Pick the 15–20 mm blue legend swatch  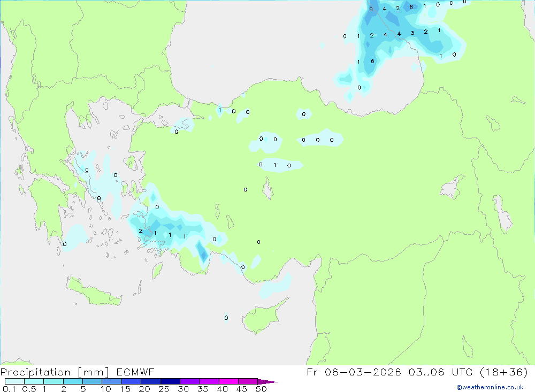point(131,381)
